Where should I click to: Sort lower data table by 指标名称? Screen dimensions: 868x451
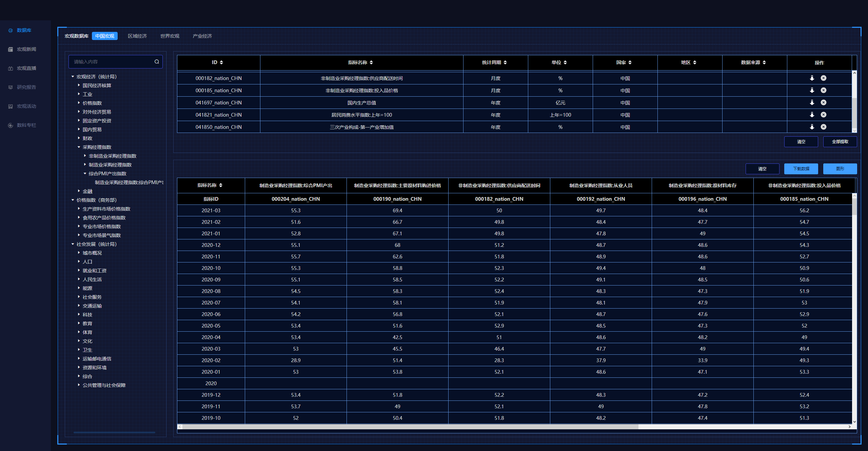(x=221, y=185)
